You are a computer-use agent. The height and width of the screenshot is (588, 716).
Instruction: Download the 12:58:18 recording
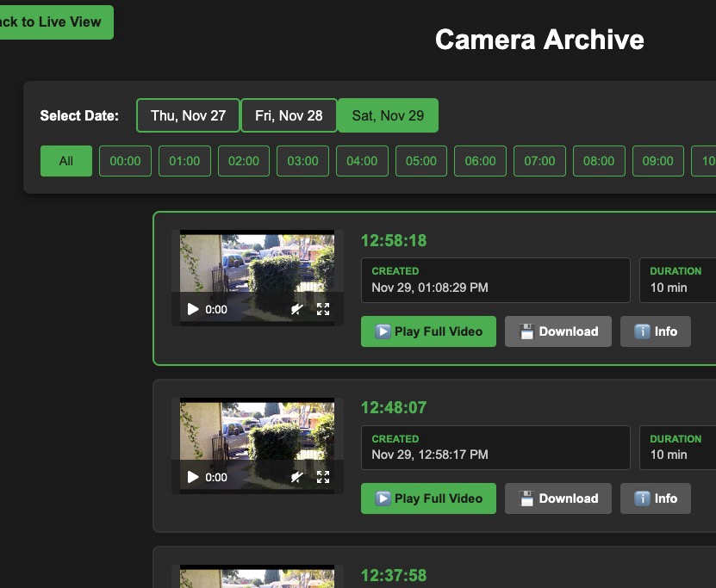point(558,331)
